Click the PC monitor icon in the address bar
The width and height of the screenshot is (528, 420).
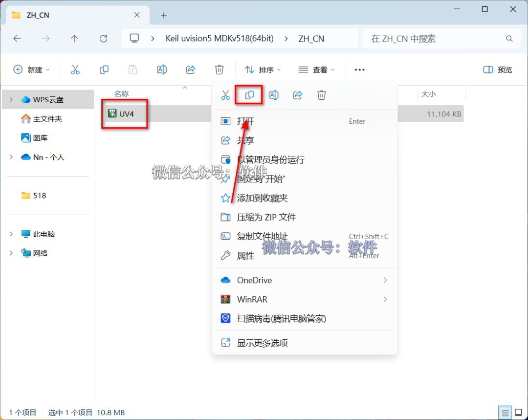(x=134, y=39)
